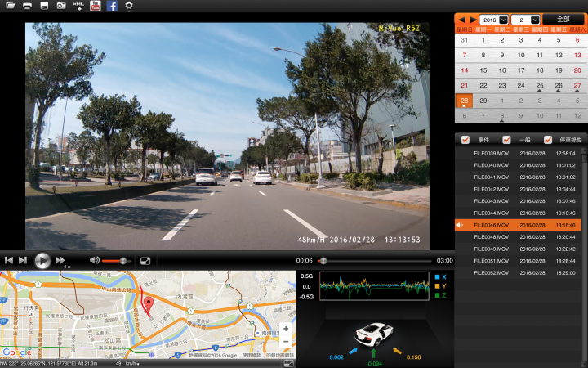Skip to the next video file

(x=23, y=260)
